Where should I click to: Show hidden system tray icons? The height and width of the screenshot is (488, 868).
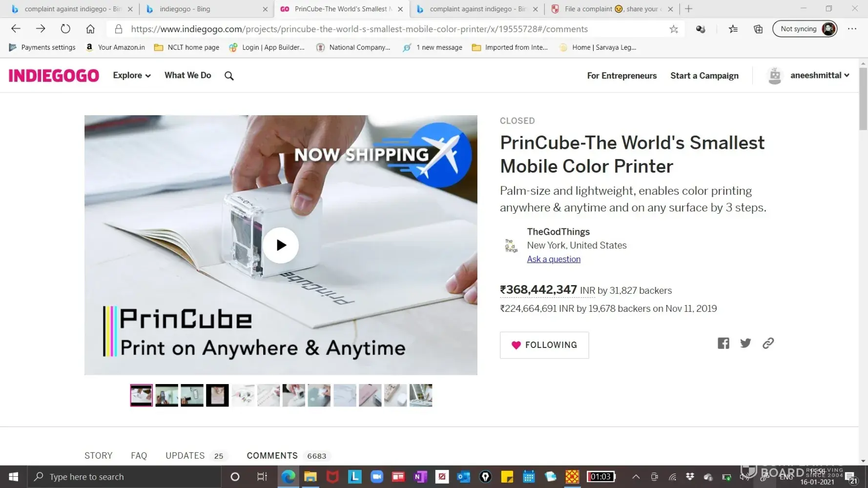tap(636, 477)
